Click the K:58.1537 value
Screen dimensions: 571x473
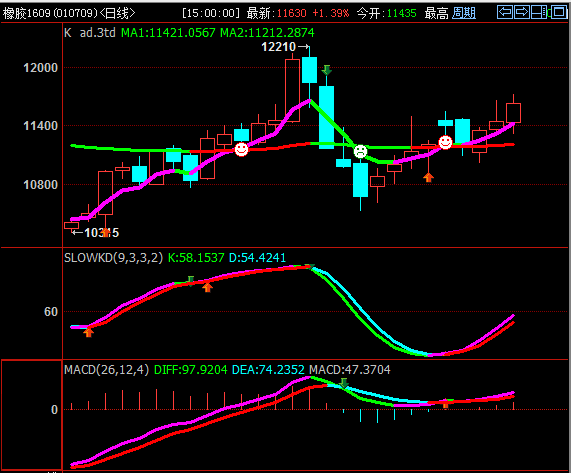196,258
